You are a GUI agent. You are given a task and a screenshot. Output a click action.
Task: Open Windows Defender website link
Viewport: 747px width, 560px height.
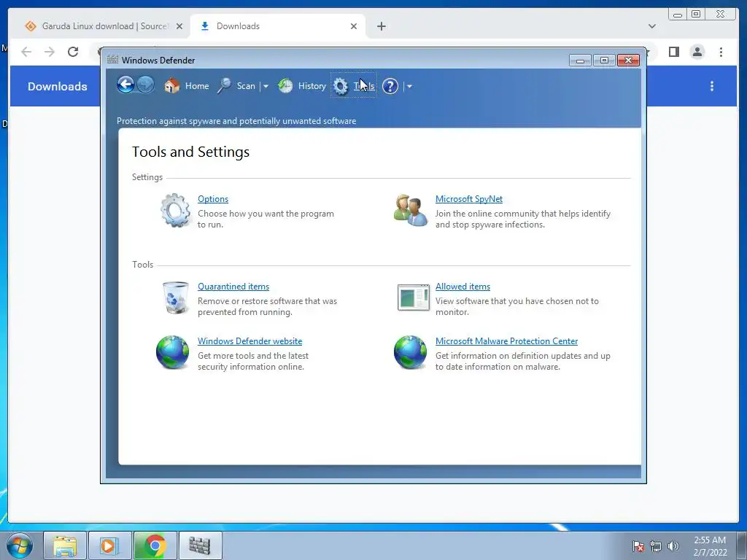pyautogui.click(x=249, y=341)
